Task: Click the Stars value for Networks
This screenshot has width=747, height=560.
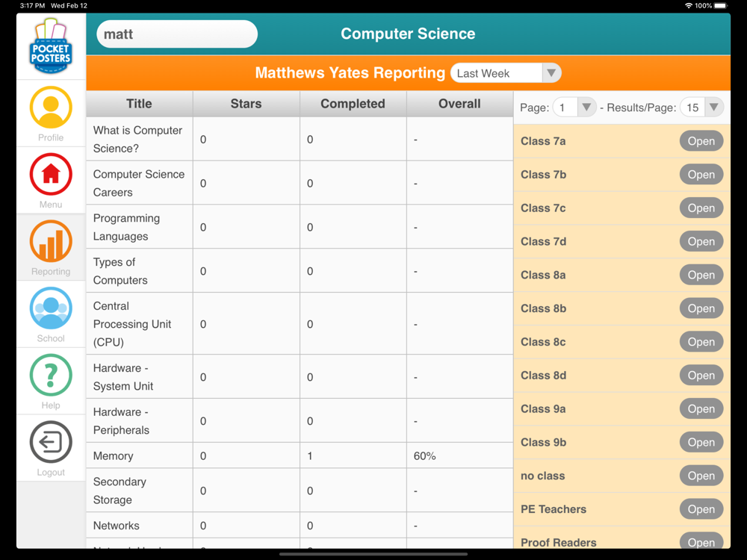Action: click(x=203, y=526)
